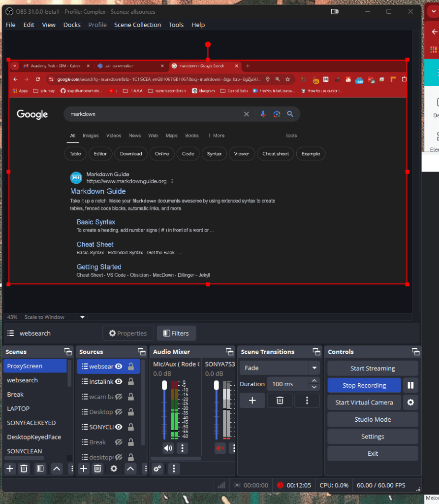Open the File menu

point(11,25)
